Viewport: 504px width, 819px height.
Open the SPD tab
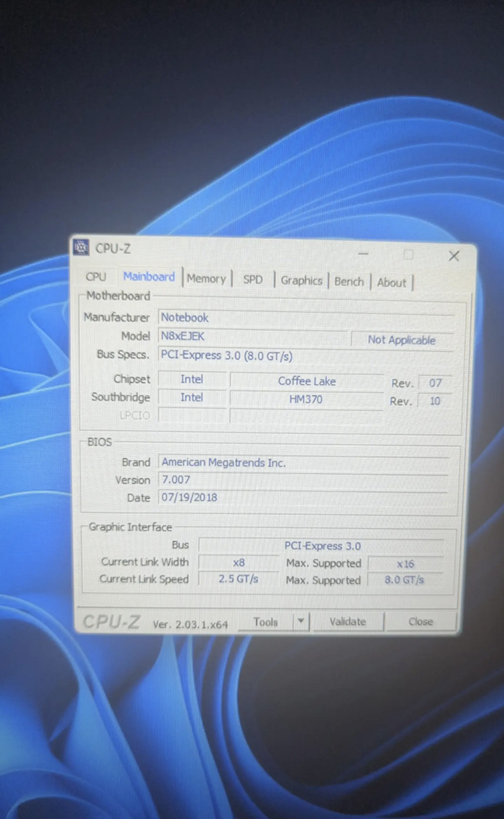click(x=253, y=280)
